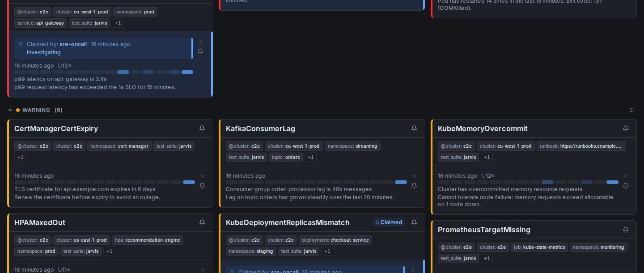
Task: Expand +1 hidden labels in PrometheusTargetMissing
Action: tap(487, 258)
